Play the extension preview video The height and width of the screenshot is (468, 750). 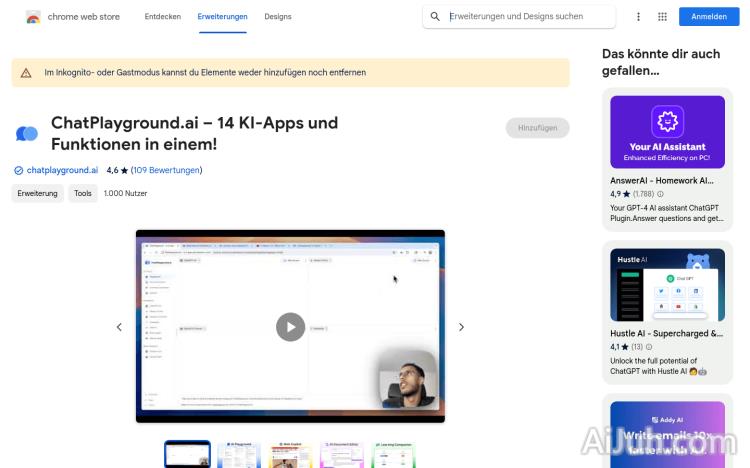coord(290,327)
